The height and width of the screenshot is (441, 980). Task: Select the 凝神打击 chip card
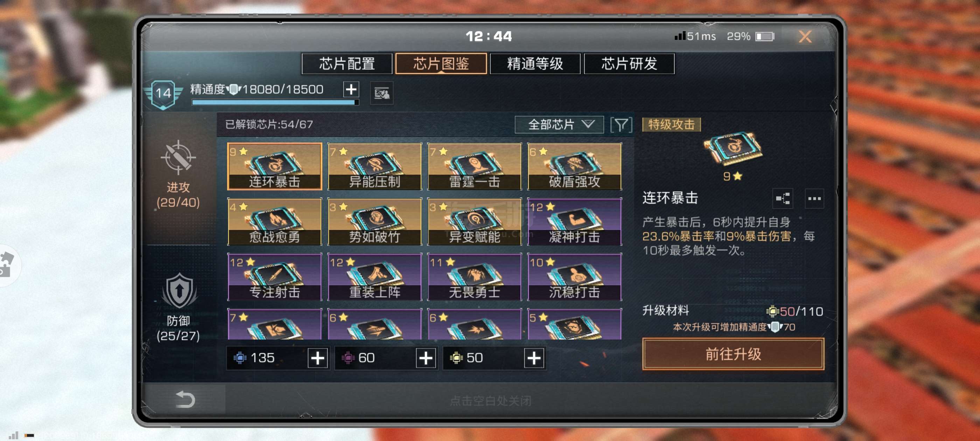click(574, 222)
